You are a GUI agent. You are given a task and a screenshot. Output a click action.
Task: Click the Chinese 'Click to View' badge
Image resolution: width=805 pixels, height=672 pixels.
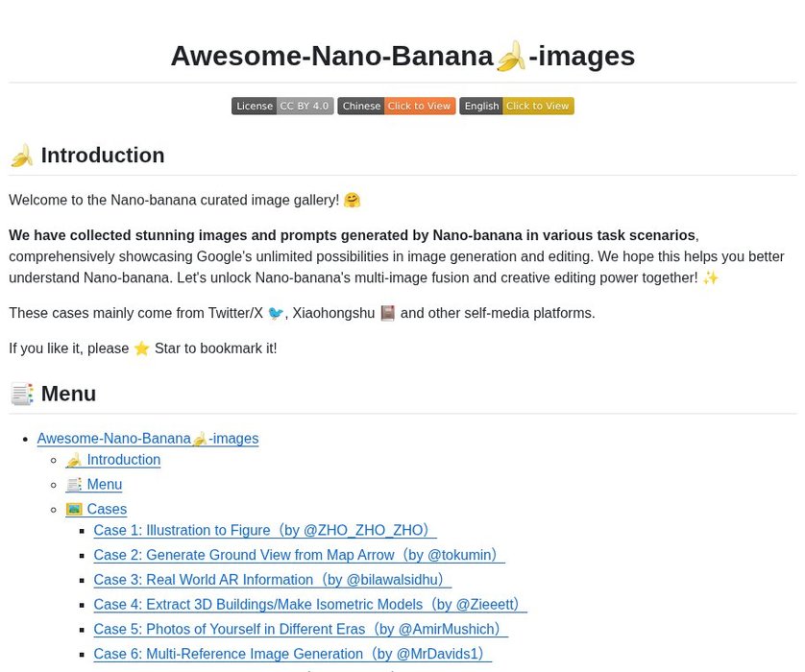point(396,106)
